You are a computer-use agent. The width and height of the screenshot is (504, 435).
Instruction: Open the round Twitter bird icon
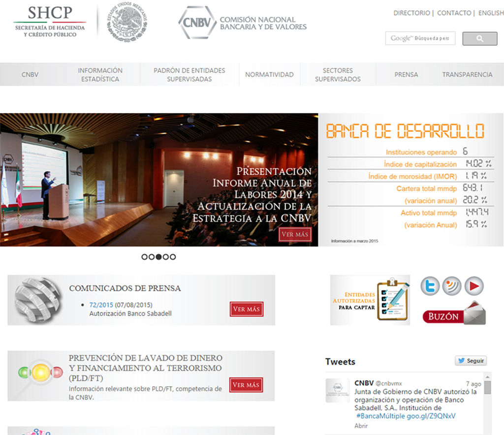430,286
